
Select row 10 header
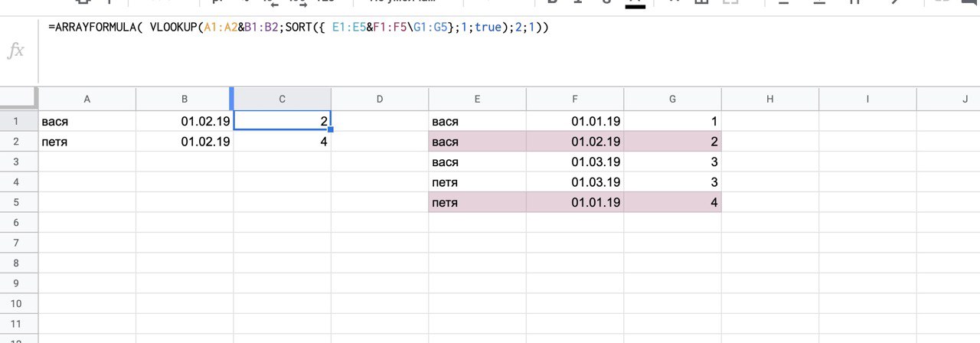18,304
